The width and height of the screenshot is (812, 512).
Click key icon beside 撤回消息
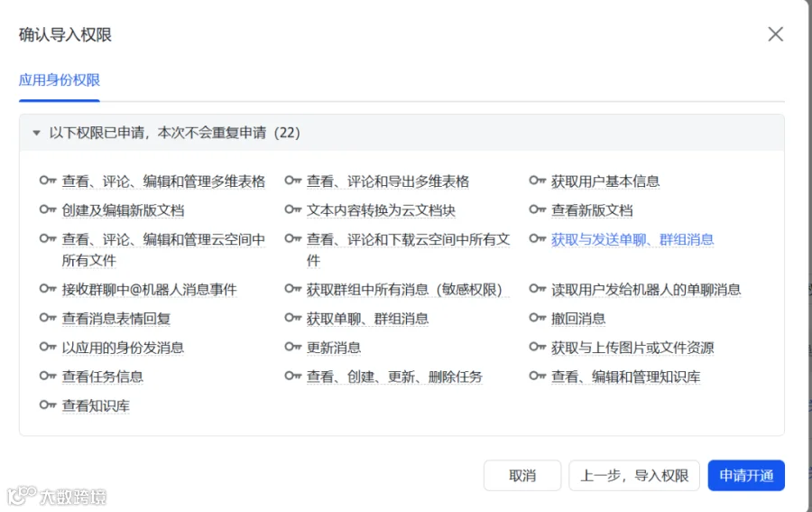pyautogui.click(x=537, y=317)
